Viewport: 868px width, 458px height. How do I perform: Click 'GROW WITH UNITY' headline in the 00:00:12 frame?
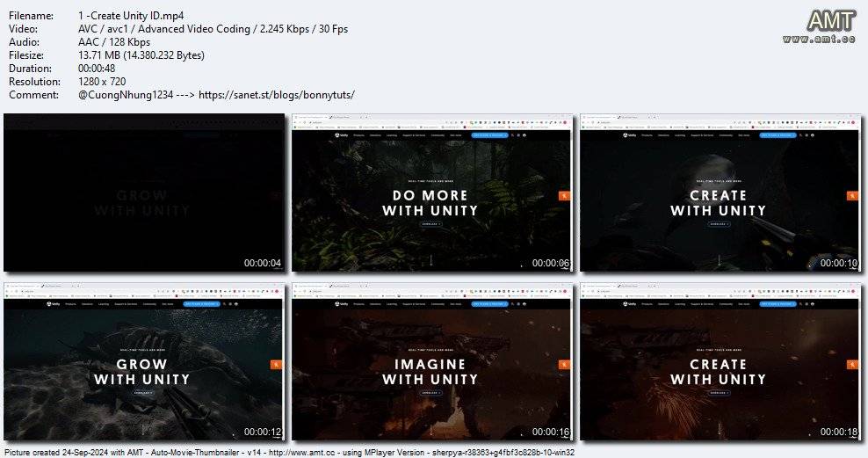pyautogui.click(x=141, y=372)
